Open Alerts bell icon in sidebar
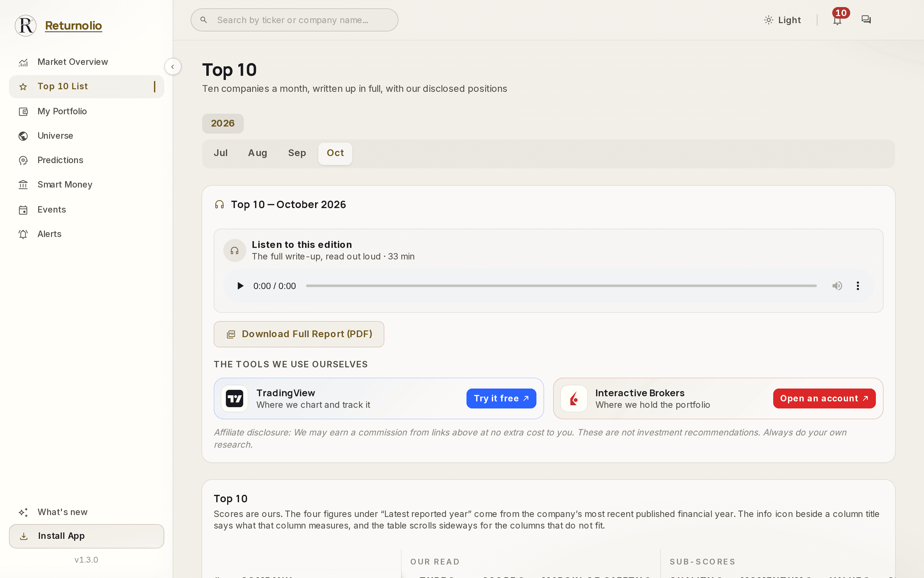This screenshot has height=578, width=924. click(23, 234)
